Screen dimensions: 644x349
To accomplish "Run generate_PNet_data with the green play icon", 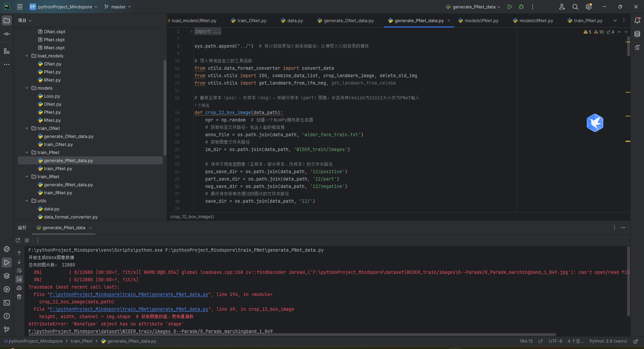I will (x=510, y=7).
